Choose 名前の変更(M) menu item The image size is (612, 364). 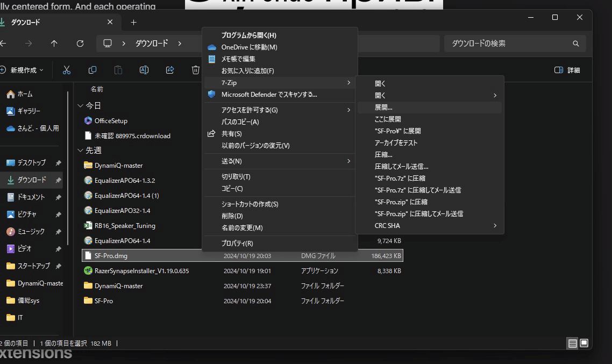280,227
